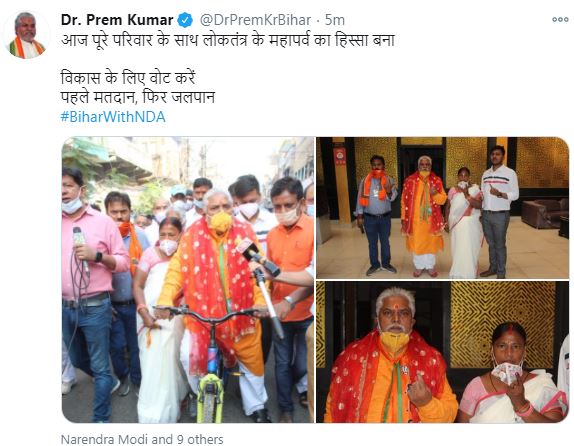Click 'Narendra Modi and 9 others' text
Screen dimensions: 574x446
142,439
